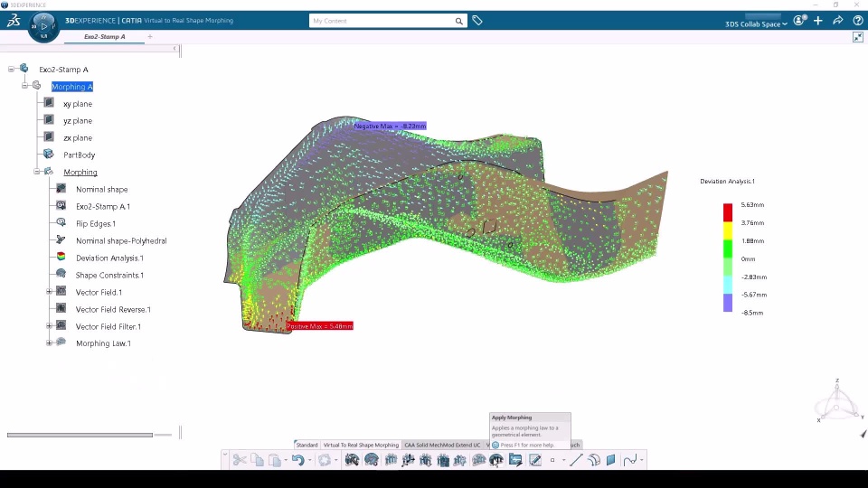Switch to the Standard toolbar tab
Image resolution: width=868 pixels, height=488 pixels.
pos(307,445)
